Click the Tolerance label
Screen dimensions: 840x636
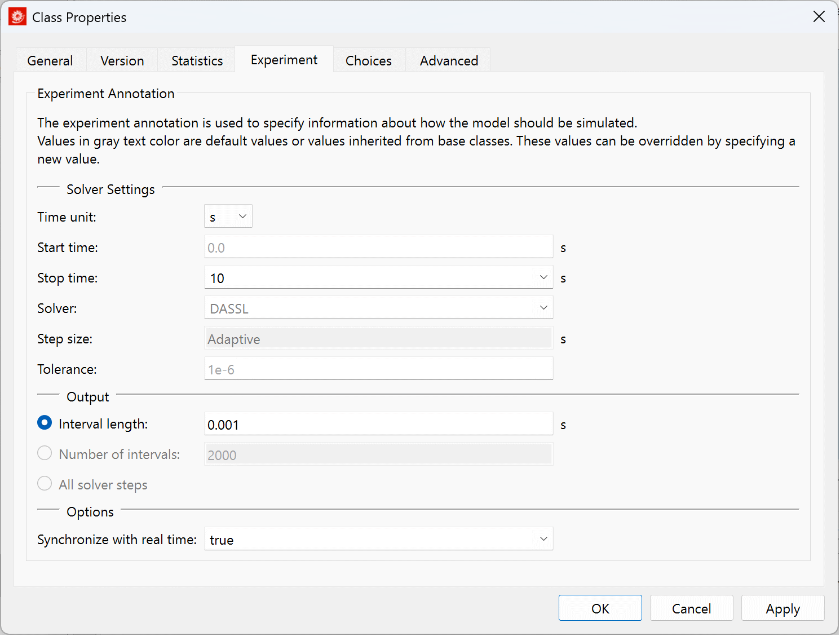tap(67, 369)
